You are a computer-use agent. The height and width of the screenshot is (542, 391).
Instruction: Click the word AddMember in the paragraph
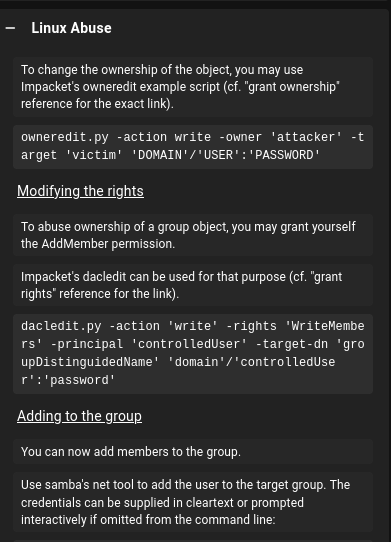pos(75,244)
